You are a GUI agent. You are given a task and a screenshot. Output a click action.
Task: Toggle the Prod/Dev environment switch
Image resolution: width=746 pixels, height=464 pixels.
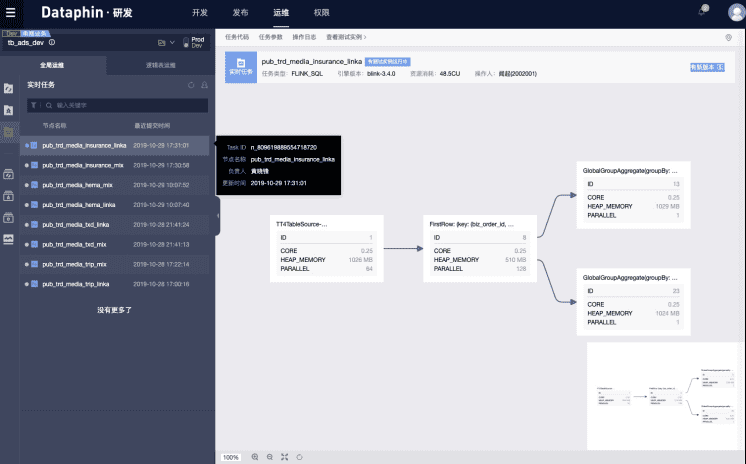pyautogui.click(x=186, y=43)
